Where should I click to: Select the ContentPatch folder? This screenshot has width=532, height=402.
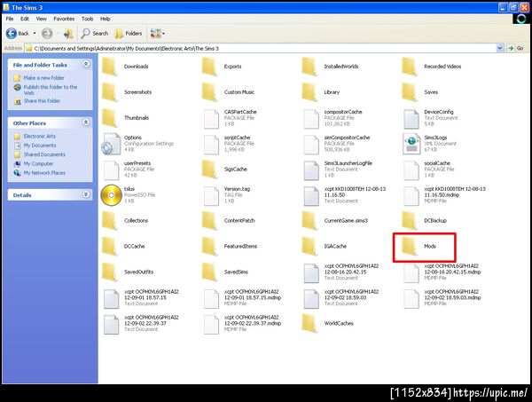point(229,220)
